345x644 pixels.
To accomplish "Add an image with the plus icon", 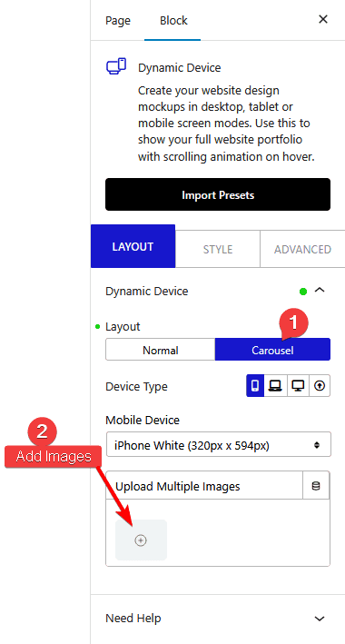I will point(141,540).
